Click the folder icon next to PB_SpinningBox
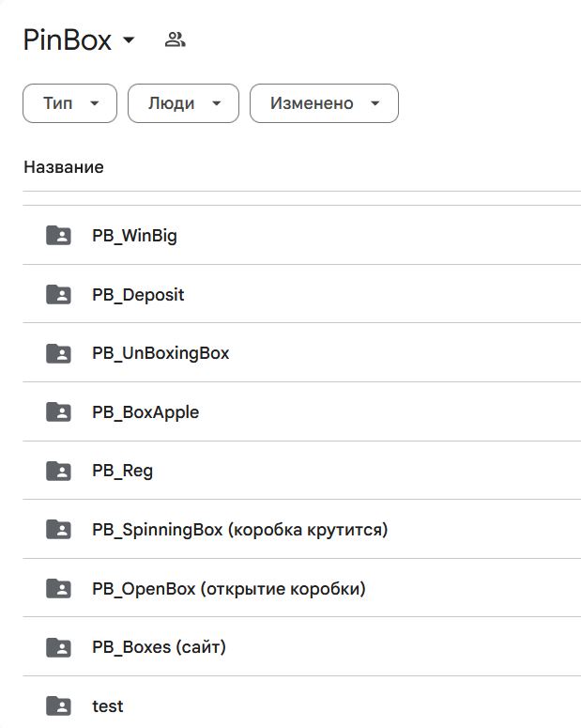The height and width of the screenshot is (728, 581). (58, 530)
